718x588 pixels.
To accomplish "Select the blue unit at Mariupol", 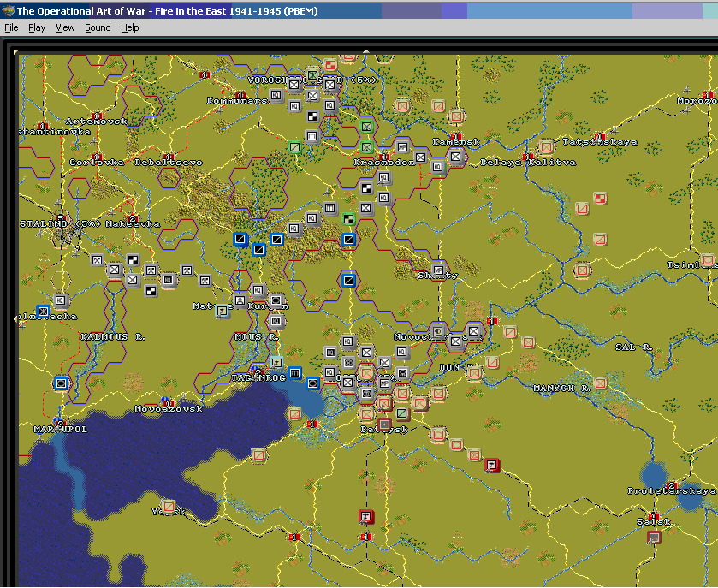I will (x=61, y=383).
